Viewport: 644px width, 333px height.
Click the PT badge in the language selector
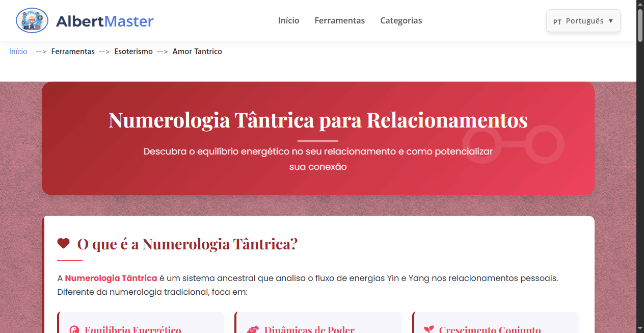(556, 21)
